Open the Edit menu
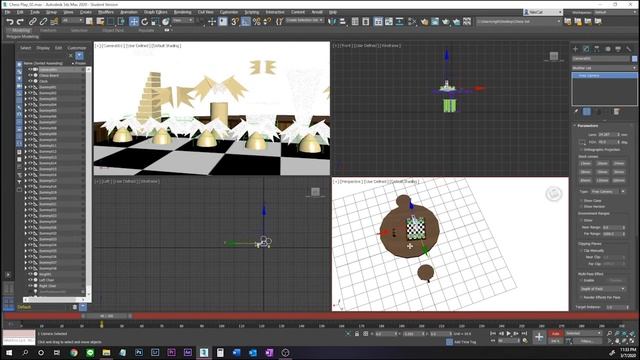The image size is (640, 360). pyautogui.click(x=20, y=12)
